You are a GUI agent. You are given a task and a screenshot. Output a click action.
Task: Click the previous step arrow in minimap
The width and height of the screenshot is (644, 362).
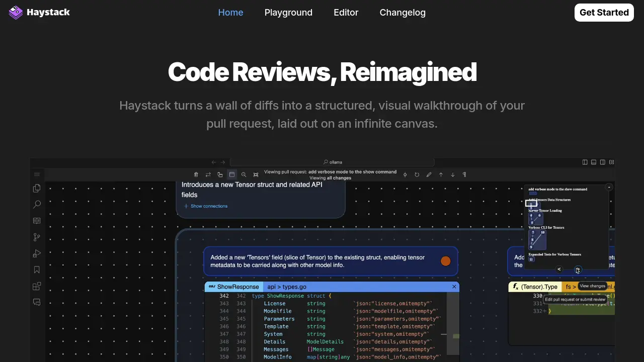(x=559, y=269)
